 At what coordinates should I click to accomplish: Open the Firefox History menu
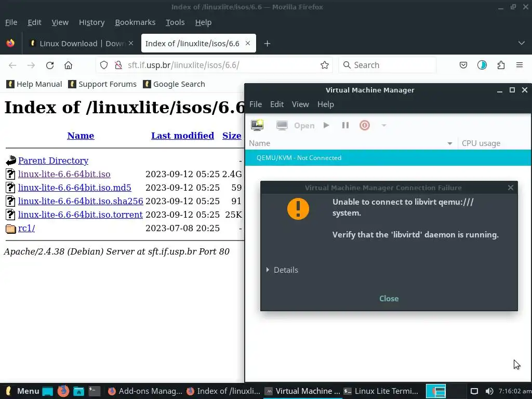(91, 22)
